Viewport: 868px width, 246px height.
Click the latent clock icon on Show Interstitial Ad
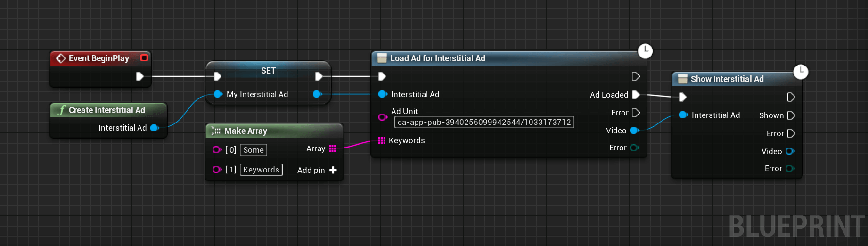click(x=801, y=72)
